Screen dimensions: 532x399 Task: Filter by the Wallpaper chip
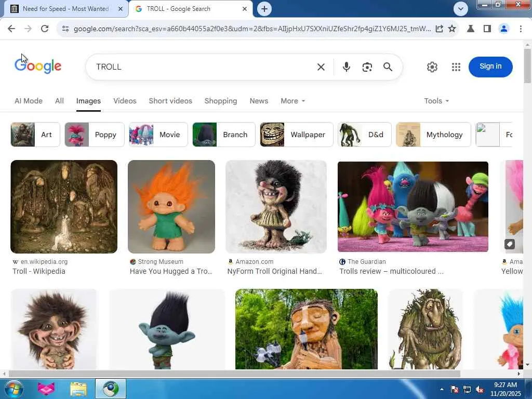297,135
